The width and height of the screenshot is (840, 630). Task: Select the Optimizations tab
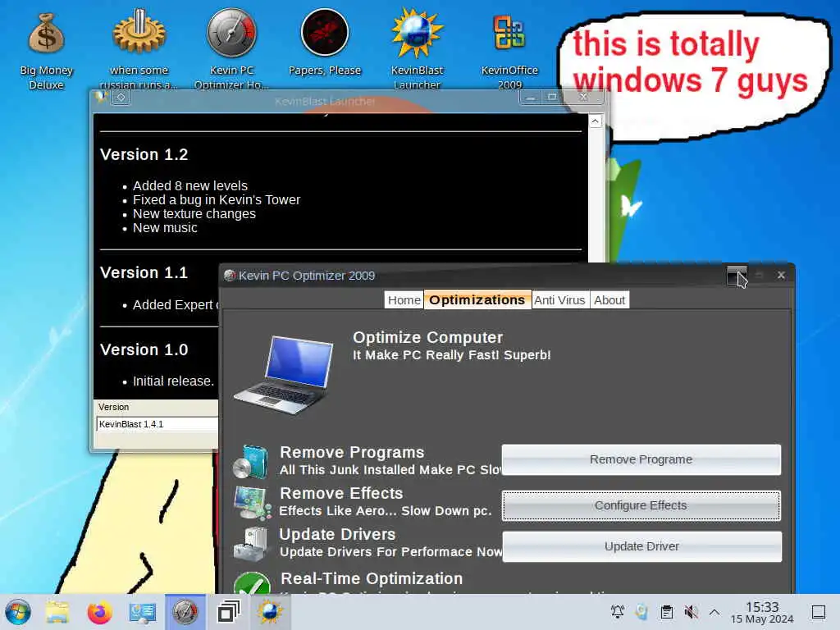click(477, 300)
